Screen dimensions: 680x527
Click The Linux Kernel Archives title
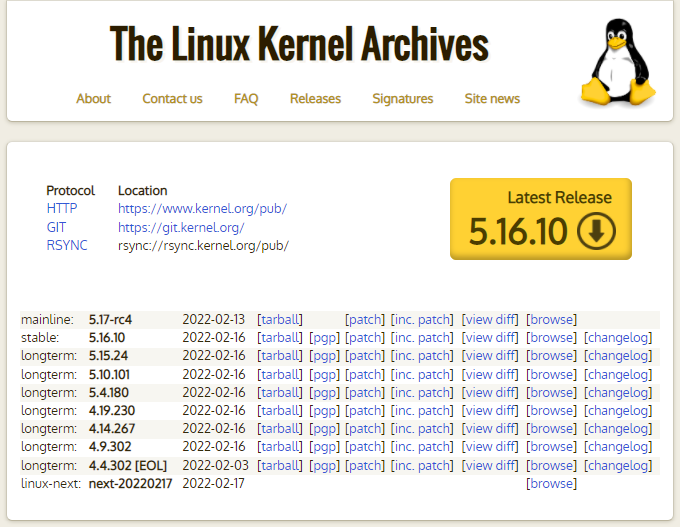299,44
